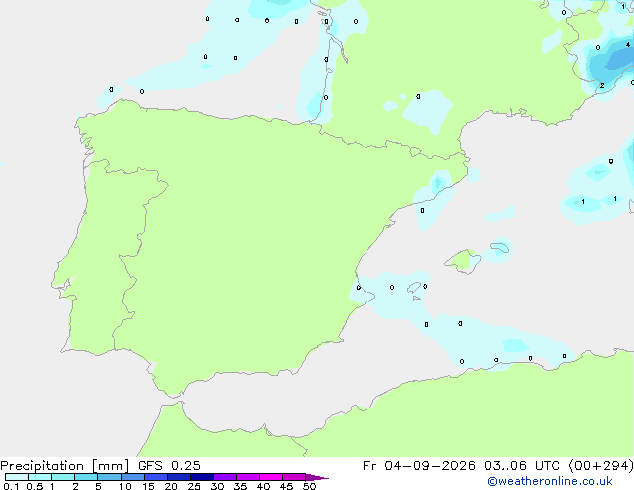Choose the legend swatch between 20 and 25
634x490 pixels.
point(179,477)
